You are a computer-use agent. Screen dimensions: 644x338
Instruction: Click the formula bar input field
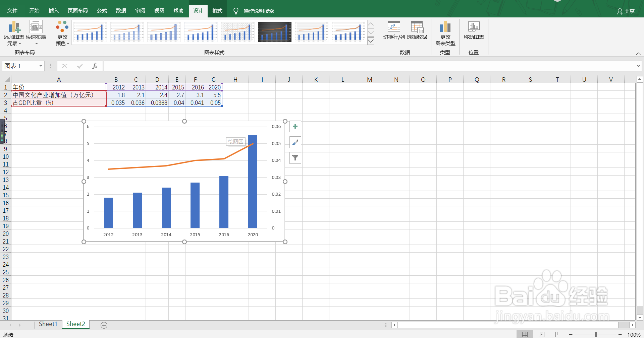370,66
